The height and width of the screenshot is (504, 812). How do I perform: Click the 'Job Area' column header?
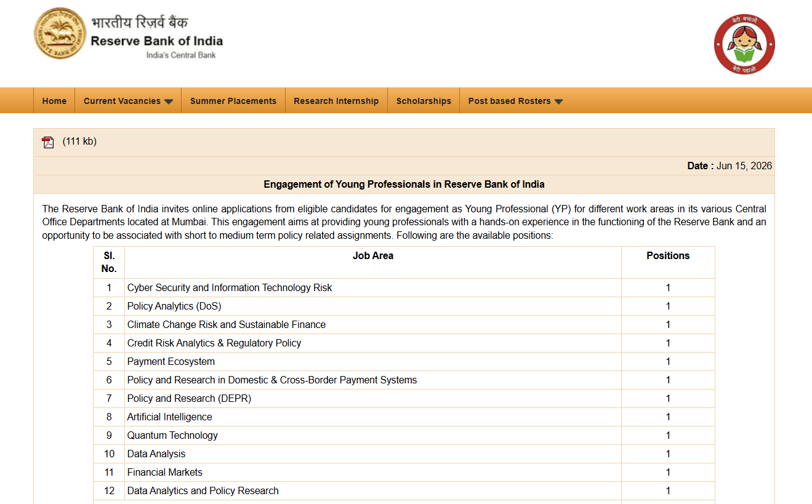coord(373,255)
